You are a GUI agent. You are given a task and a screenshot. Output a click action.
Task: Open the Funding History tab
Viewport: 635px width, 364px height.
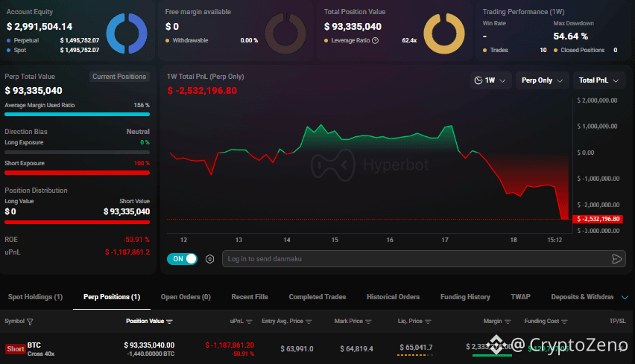[x=465, y=297]
